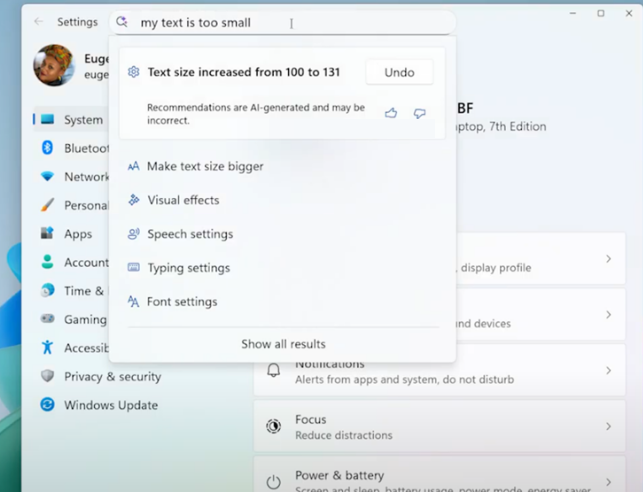Image resolution: width=643 pixels, height=492 pixels.
Task: Click the AA icon of 'Make text size bigger'
Action: (x=133, y=166)
